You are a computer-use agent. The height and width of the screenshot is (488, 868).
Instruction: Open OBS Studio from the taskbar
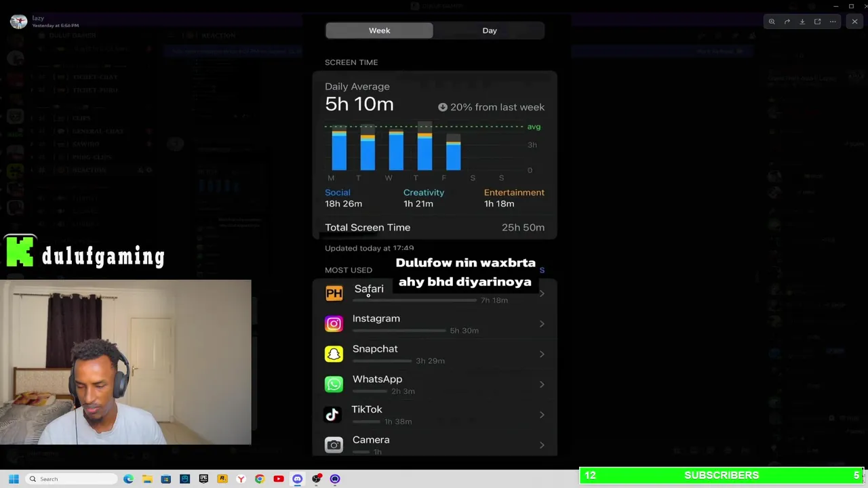pos(316,479)
